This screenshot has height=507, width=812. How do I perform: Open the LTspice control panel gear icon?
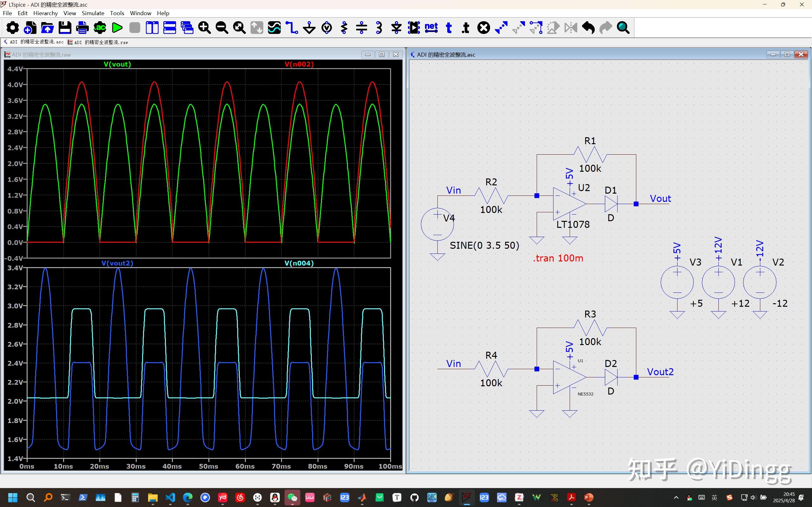(x=12, y=28)
